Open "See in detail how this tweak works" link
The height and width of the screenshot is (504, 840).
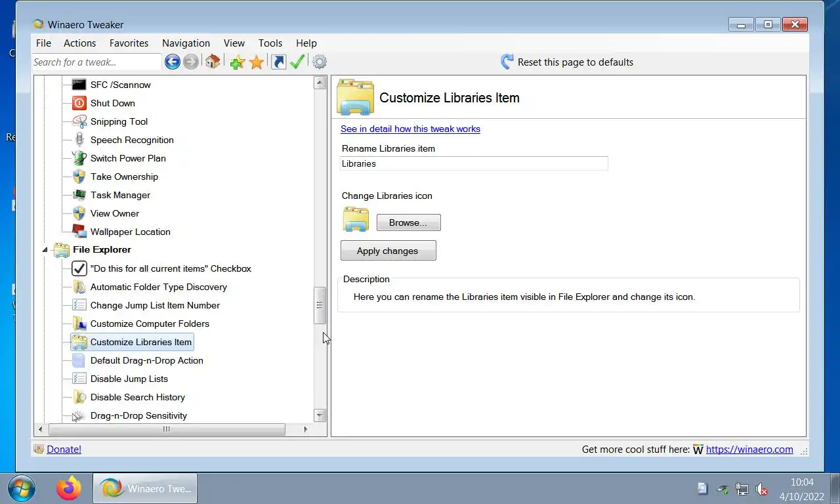[410, 129]
